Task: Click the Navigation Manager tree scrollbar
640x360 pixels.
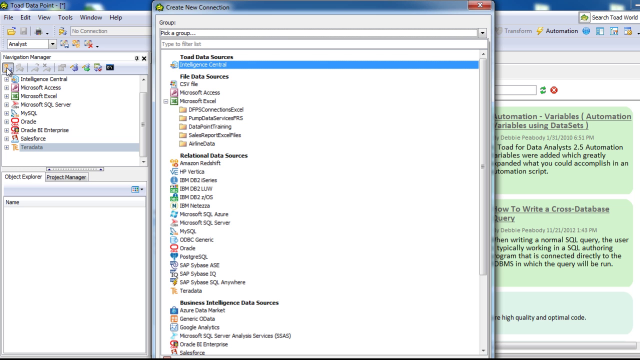Action: [143, 124]
